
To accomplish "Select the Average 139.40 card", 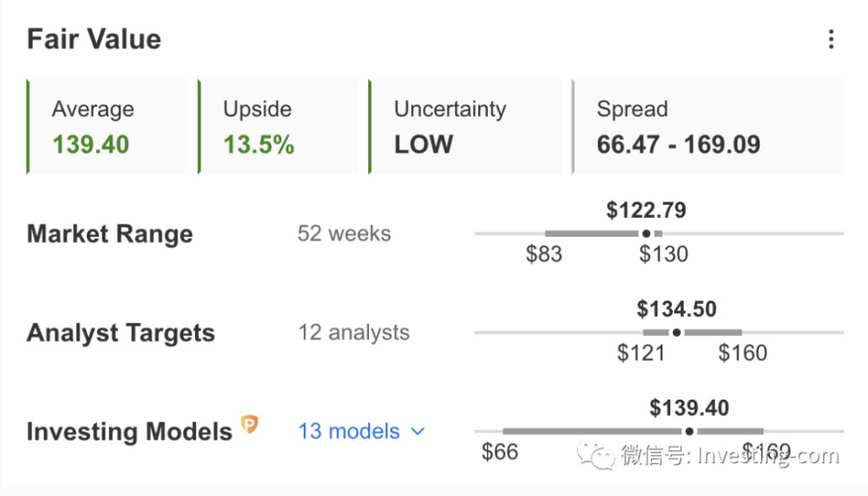I will (108, 127).
